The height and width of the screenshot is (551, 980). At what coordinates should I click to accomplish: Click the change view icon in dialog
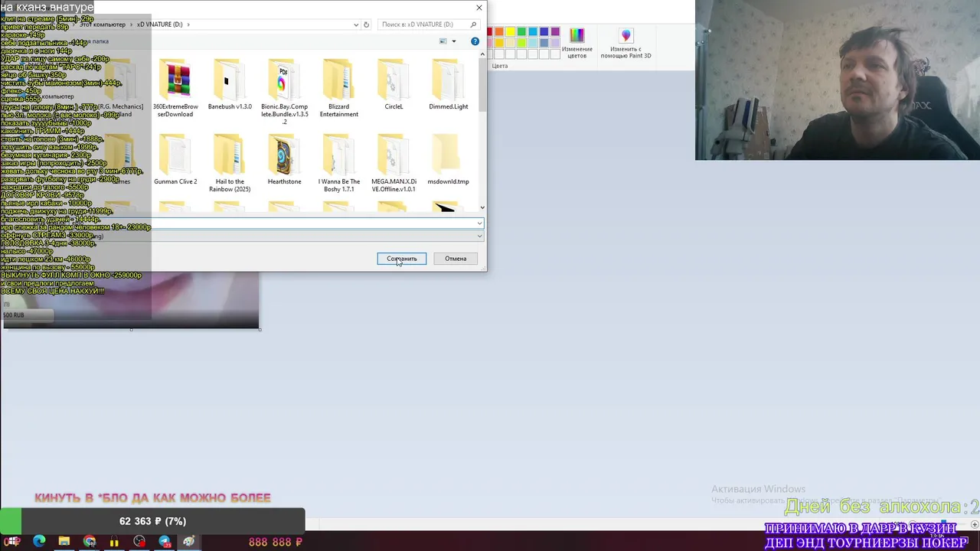tap(443, 41)
